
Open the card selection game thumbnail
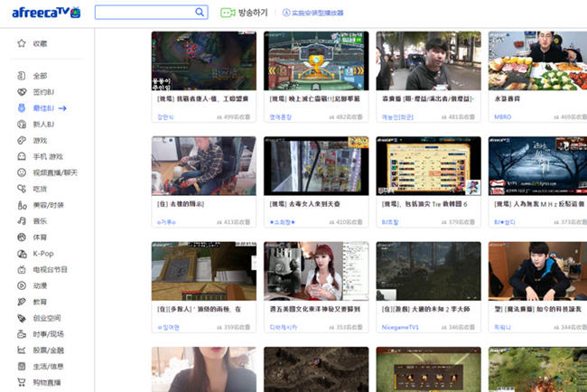[x=428, y=369]
